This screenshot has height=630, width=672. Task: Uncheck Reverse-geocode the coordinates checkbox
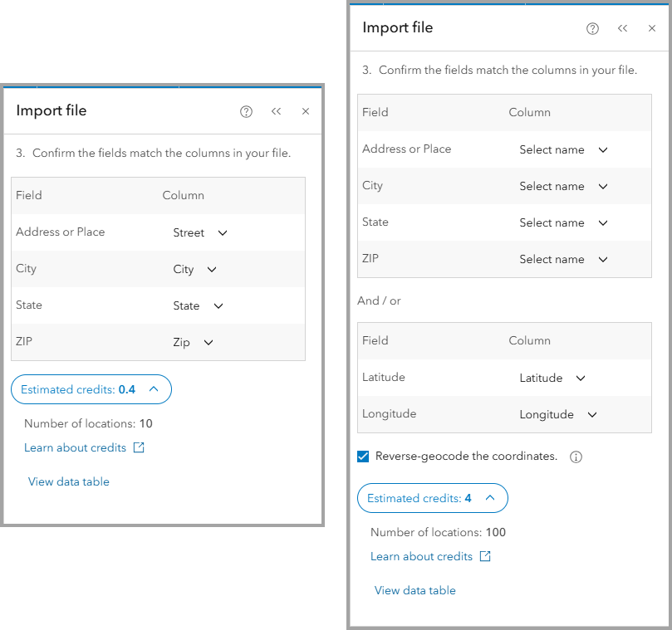coord(363,456)
